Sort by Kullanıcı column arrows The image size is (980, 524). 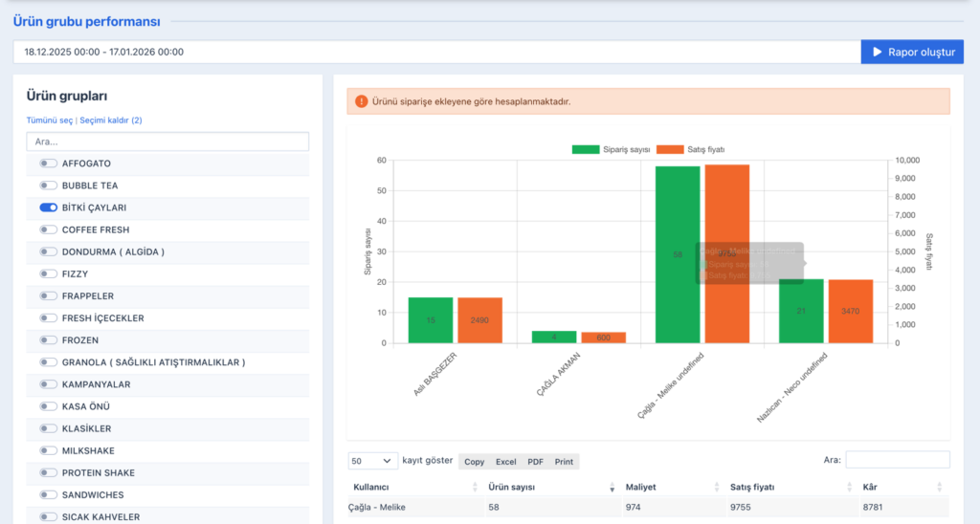(476, 488)
